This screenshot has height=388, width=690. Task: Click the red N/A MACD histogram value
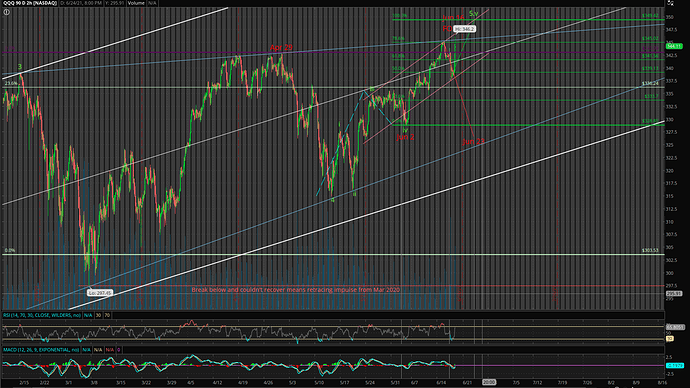(x=110, y=350)
